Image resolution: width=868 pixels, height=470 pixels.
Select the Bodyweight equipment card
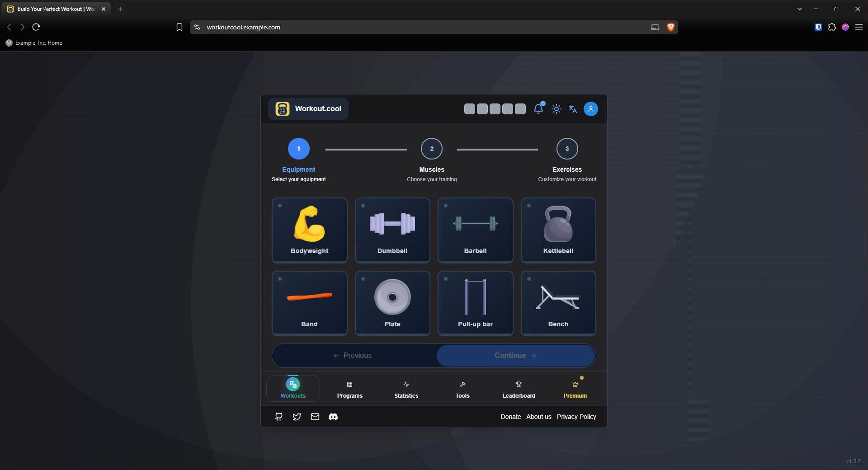310,230
